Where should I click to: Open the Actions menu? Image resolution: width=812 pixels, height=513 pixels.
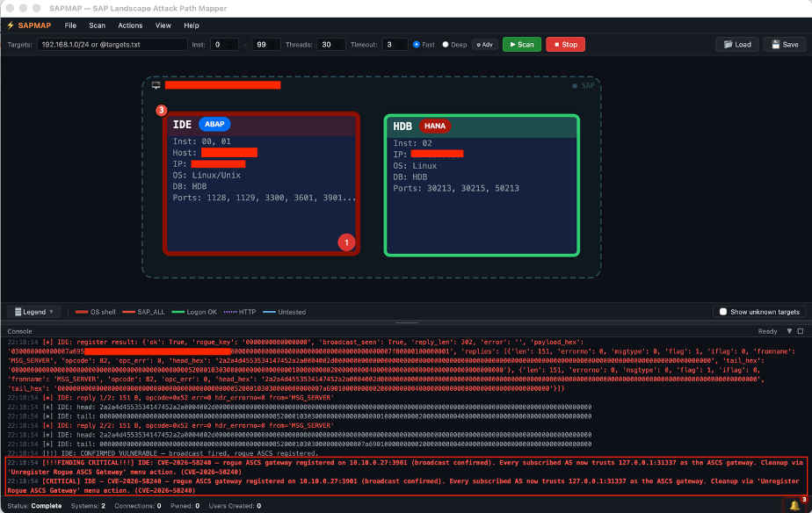pyautogui.click(x=130, y=25)
